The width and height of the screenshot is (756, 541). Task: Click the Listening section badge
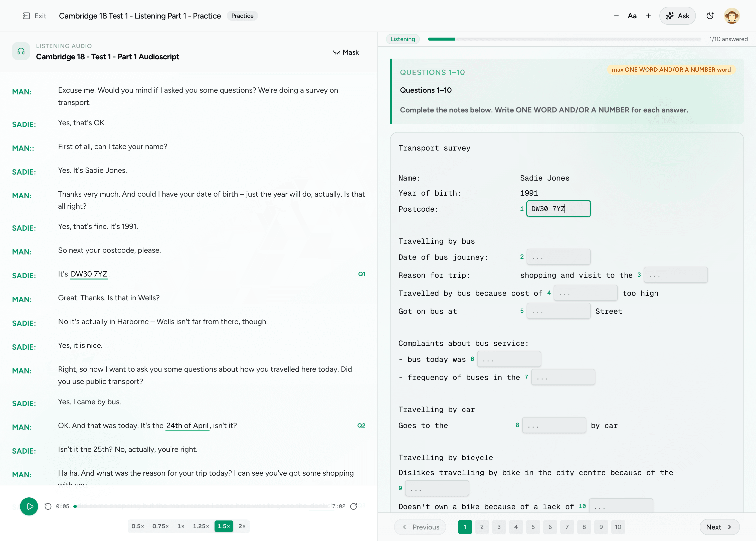pyautogui.click(x=403, y=39)
